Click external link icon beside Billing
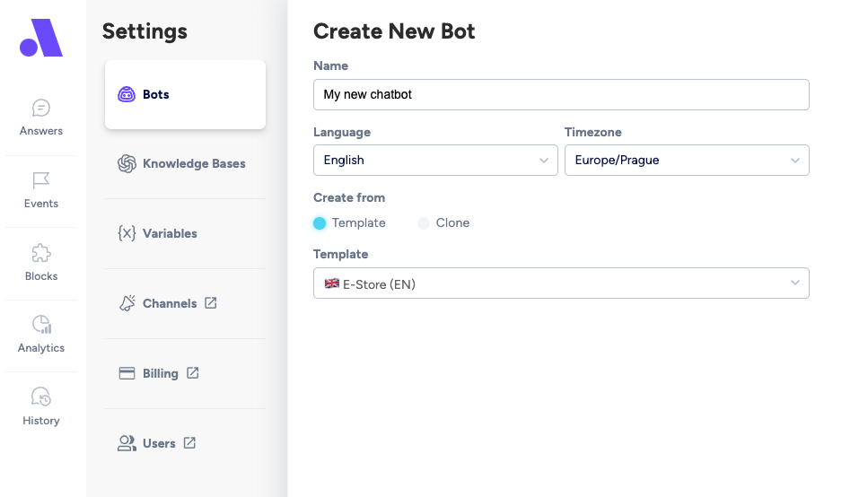The height and width of the screenshot is (497, 868). [192, 373]
